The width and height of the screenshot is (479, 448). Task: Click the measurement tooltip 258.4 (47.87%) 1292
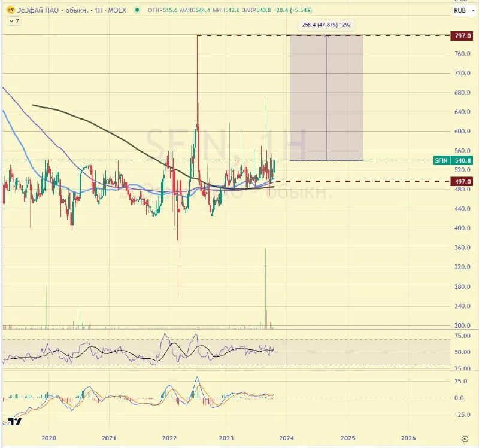pyautogui.click(x=326, y=25)
